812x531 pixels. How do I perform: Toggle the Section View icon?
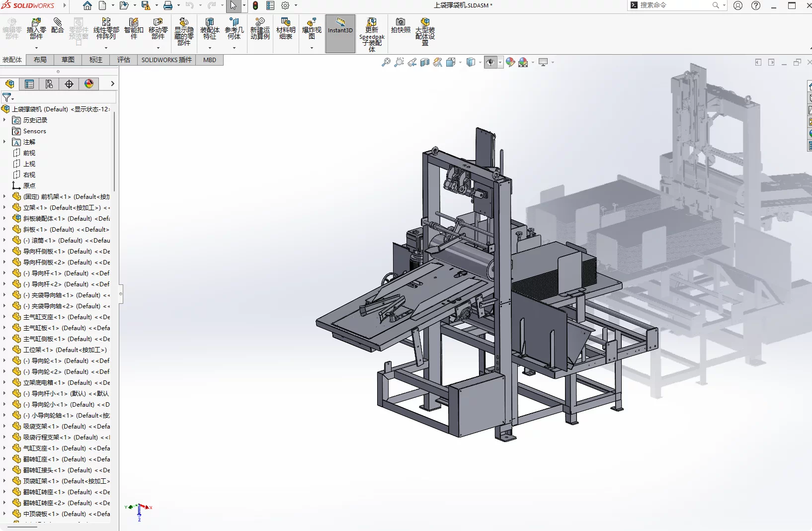[425, 62]
